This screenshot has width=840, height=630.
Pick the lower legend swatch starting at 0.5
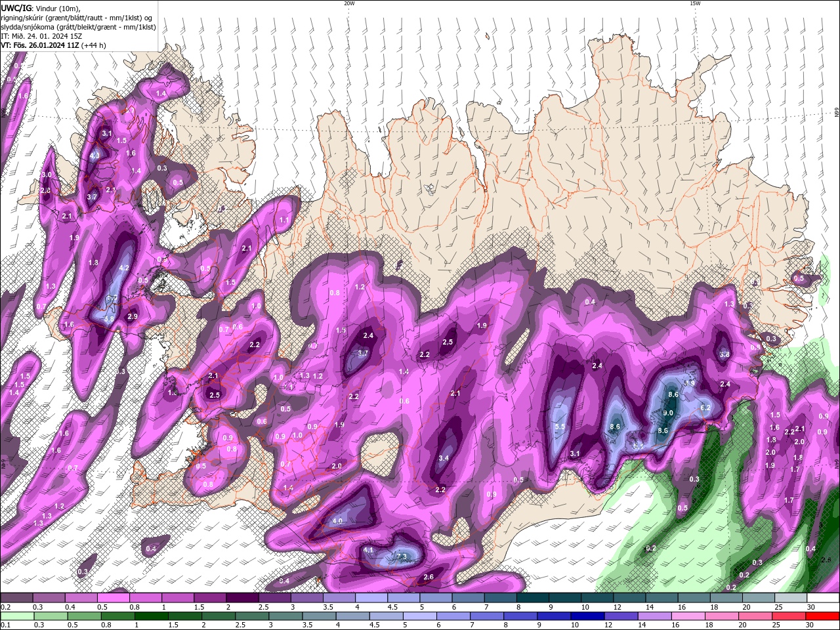pyautogui.click(x=85, y=616)
